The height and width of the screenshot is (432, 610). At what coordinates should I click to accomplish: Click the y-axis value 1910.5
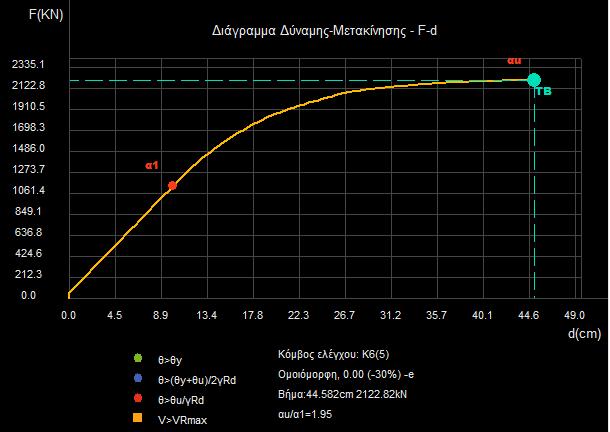pyautogui.click(x=28, y=106)
